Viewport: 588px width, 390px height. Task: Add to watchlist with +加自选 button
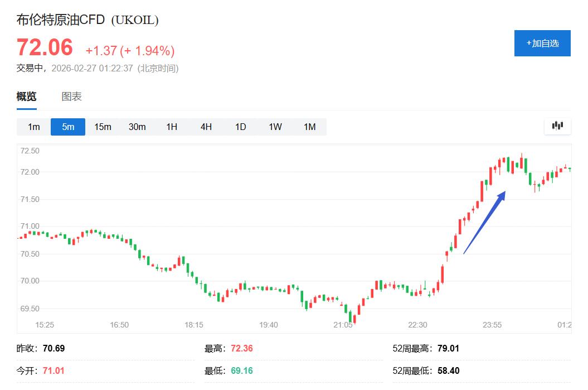click(x=542, y=44)
